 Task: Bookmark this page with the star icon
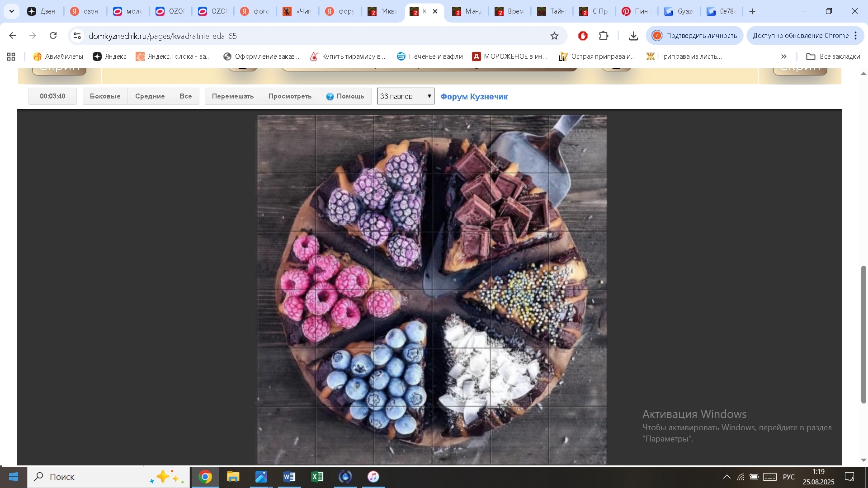click(554, 36)
